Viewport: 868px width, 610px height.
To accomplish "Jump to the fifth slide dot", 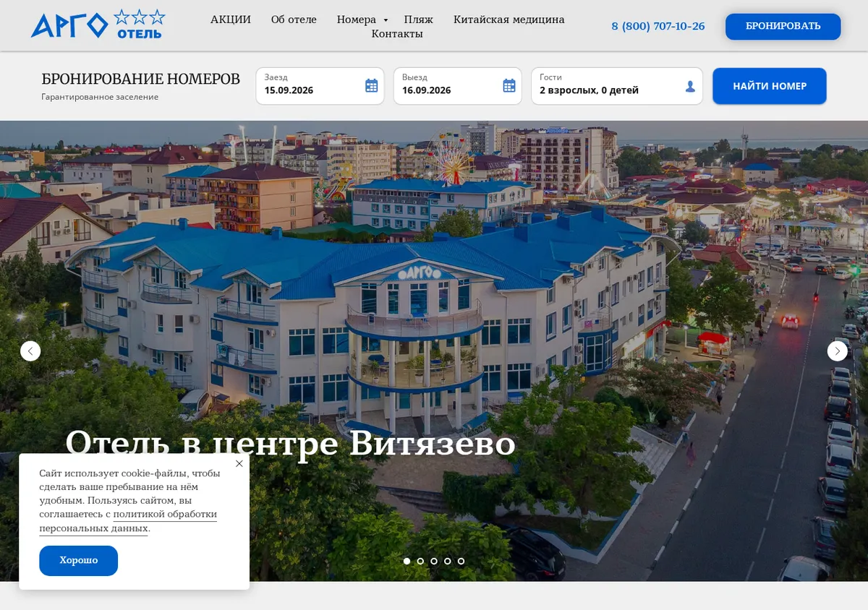I will click(461, 561).
